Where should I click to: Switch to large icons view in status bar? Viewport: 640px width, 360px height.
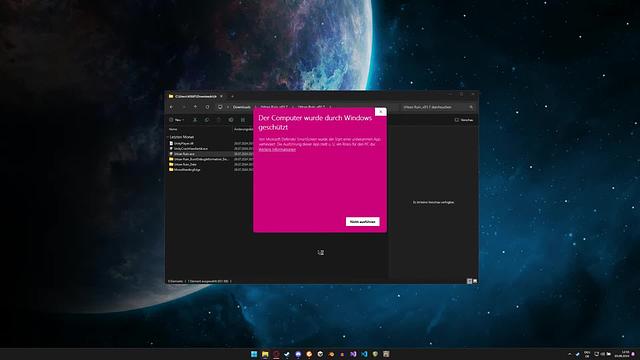475,281
